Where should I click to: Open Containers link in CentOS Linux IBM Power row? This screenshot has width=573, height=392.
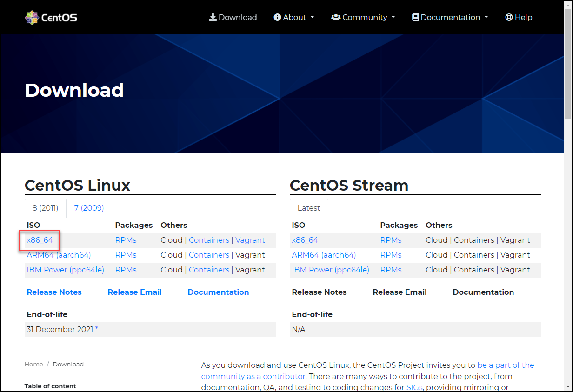click(x=209, y=270)
